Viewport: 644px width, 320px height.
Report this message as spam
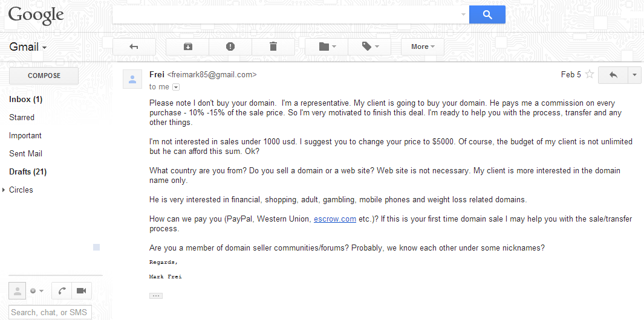click(x=230, y=46)
